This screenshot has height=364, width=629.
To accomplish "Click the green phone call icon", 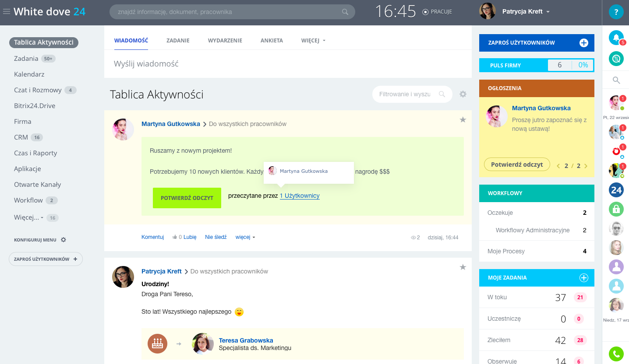I will coord(616,353).
